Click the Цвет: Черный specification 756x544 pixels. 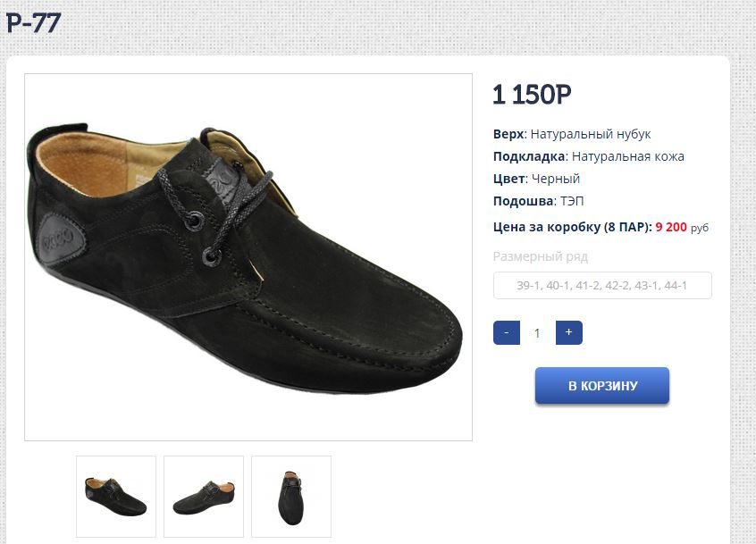click(536, 179)
